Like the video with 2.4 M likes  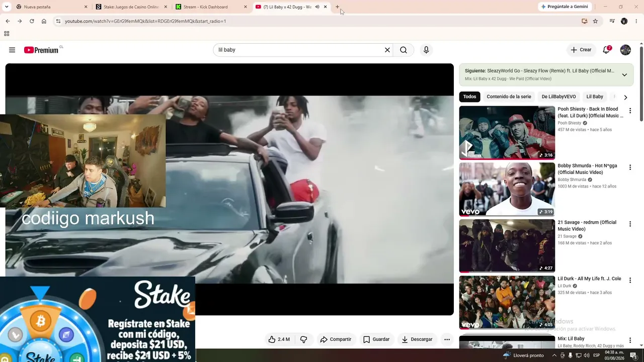pyautogui.click(x=279, y=339)
